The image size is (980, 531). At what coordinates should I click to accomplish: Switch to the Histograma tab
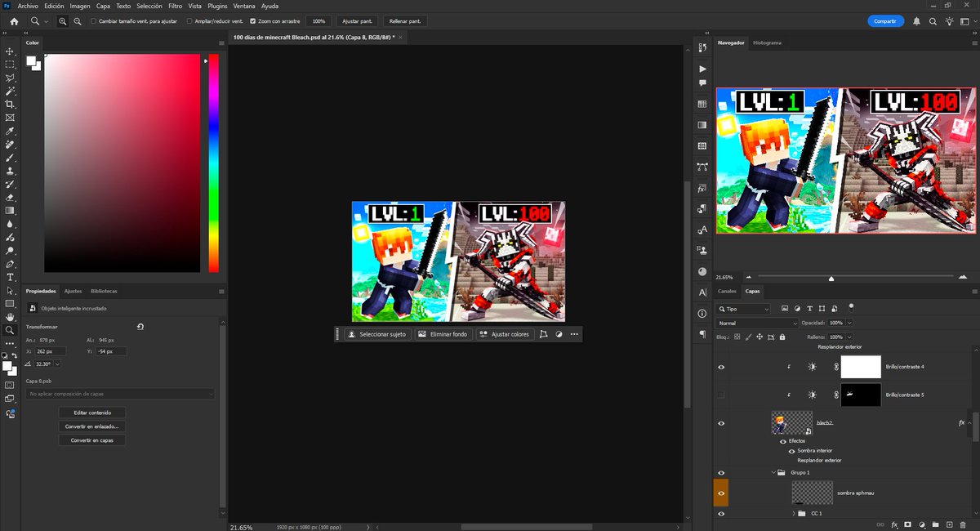[x=767, y=42]
